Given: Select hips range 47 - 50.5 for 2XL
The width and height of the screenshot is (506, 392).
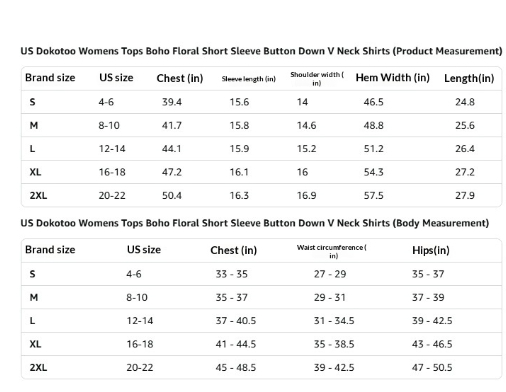Looking at the screenshot, I should [x=432, y=368].
